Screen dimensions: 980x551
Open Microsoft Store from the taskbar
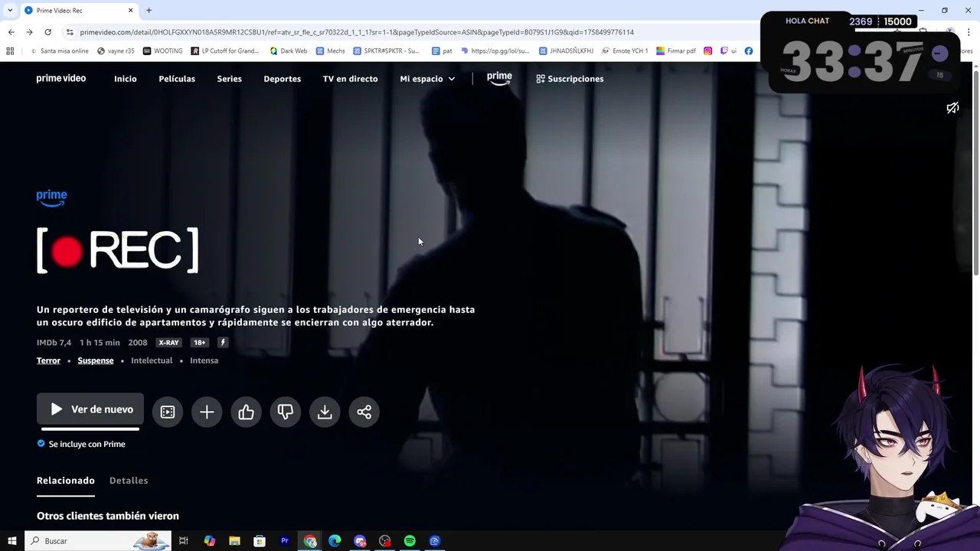pos(260,541)
